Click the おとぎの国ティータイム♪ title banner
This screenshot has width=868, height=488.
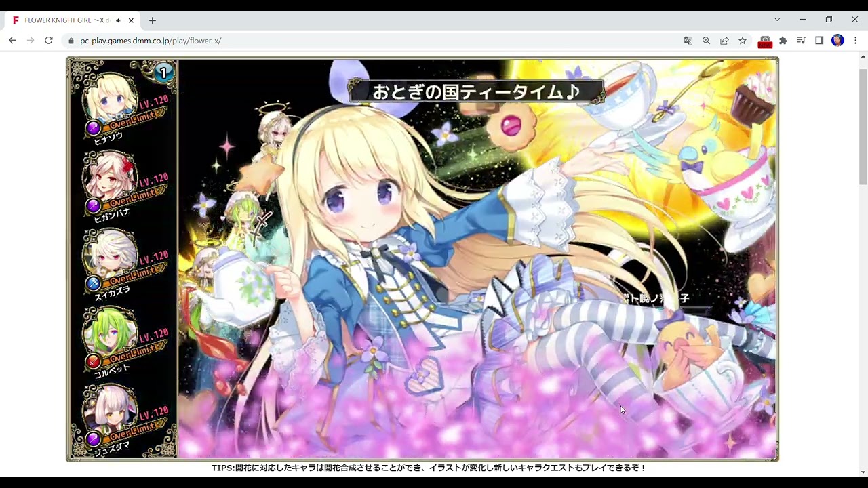coord(476,91)
